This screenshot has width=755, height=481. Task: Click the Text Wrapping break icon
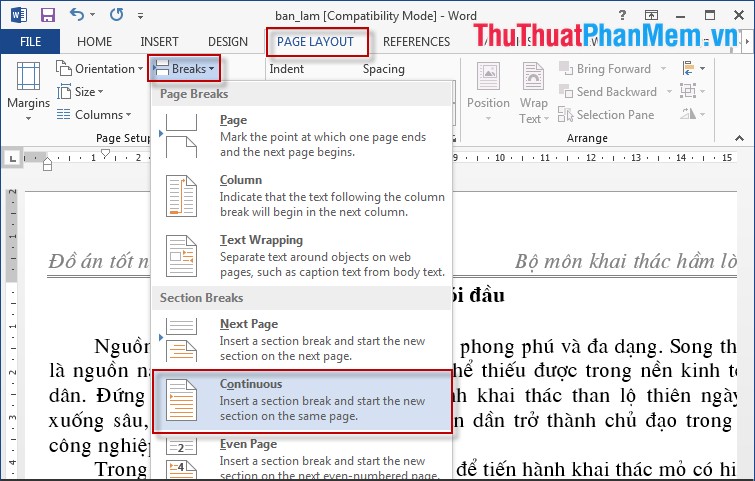point(181,256)
